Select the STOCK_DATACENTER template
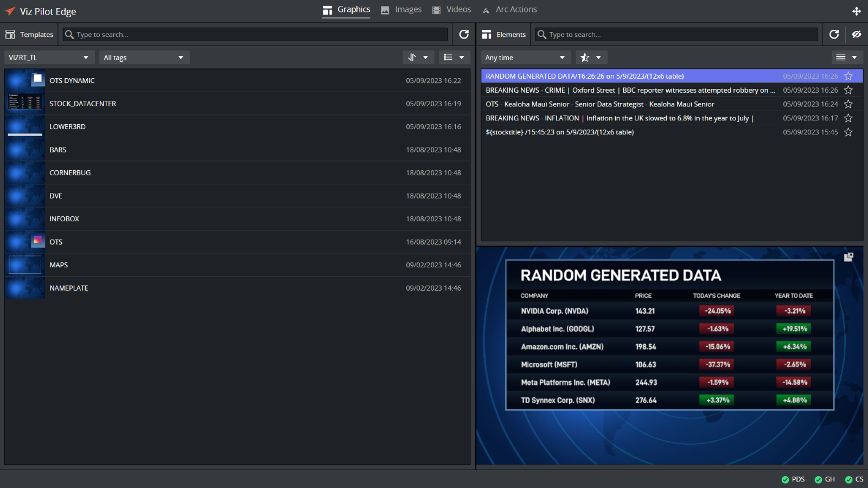 click(x=82, y=104)
